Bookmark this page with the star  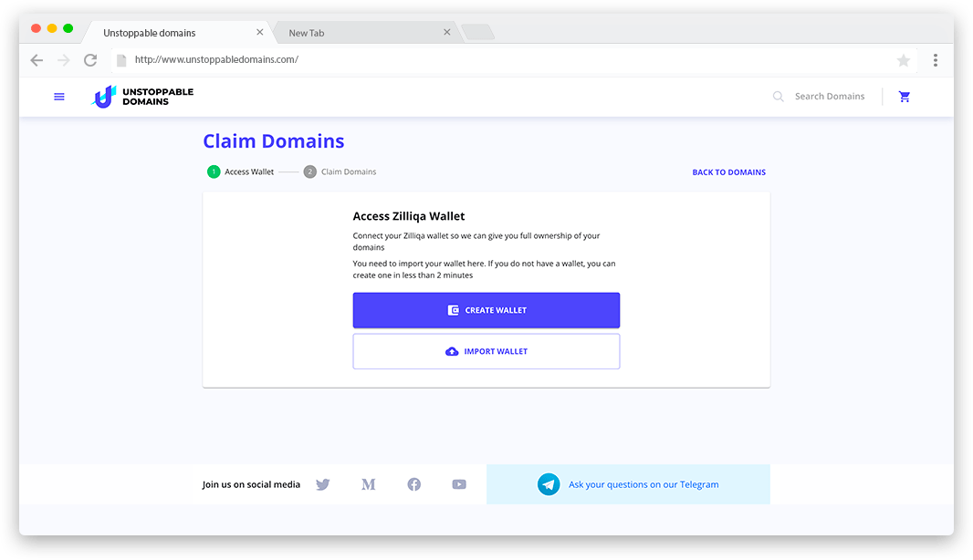tap(904, 60)
